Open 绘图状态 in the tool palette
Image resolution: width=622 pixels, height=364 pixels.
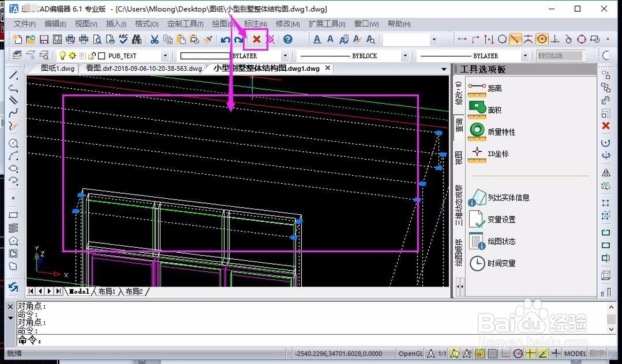492,241
